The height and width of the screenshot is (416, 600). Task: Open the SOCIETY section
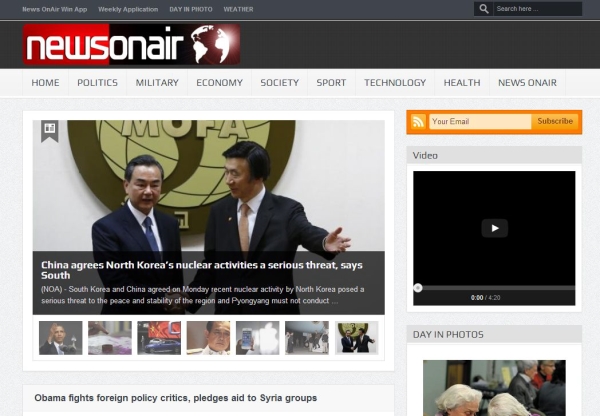coord(280,83)
